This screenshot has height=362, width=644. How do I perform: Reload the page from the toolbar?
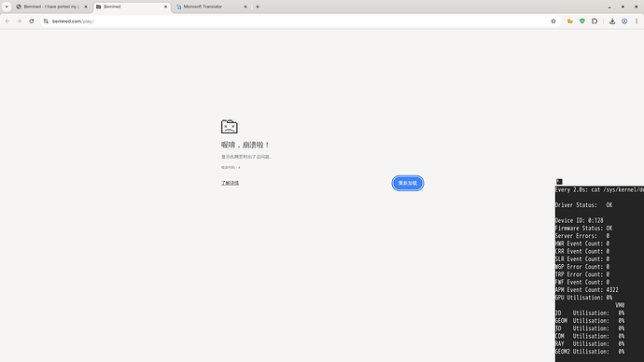tap(31, 21)
